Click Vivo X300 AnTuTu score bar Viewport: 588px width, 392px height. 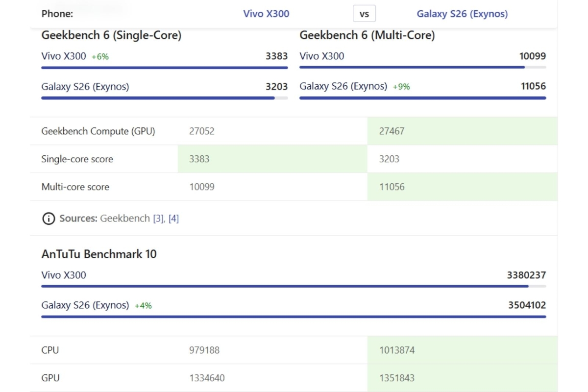click(293, 286)
